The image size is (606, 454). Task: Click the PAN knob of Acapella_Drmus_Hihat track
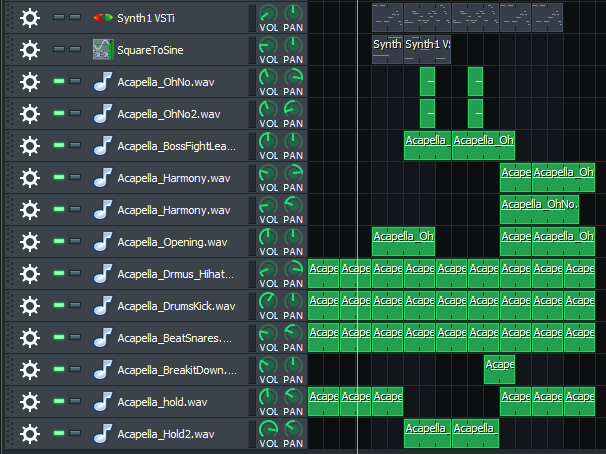[293, 270]
